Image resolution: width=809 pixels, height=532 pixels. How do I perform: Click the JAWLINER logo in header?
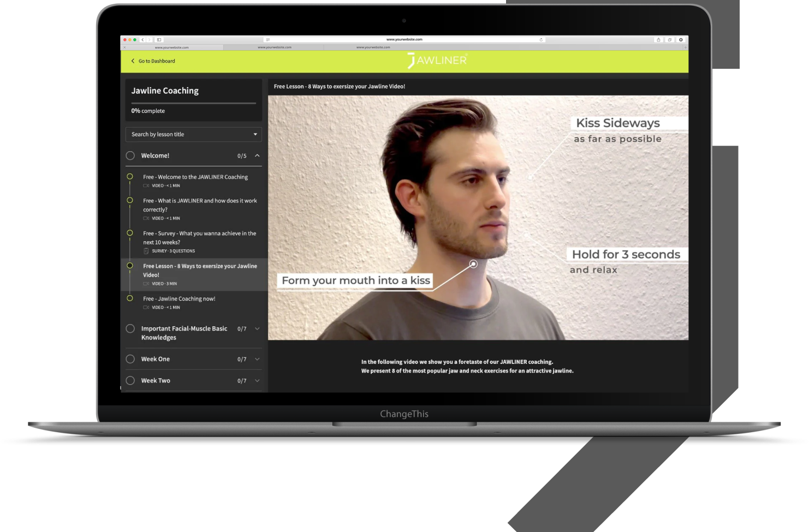[437, 61]
